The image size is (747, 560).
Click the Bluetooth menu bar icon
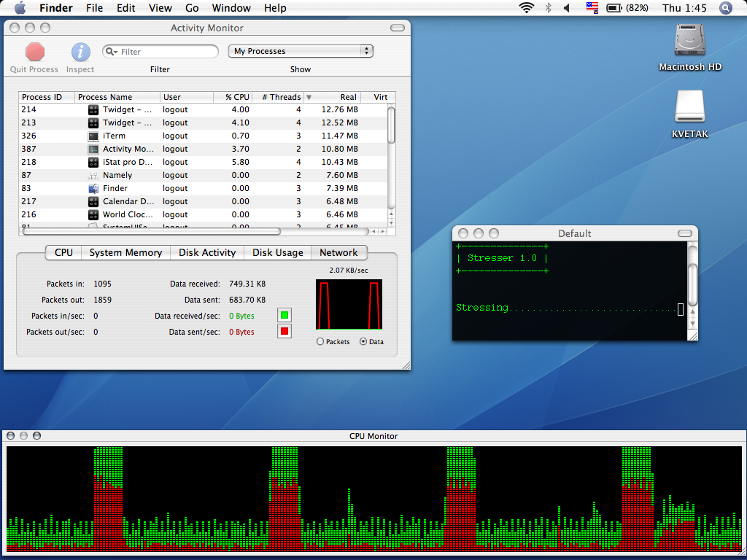548,8
